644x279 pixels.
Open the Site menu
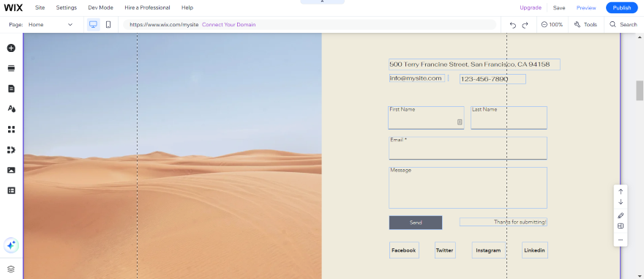pos(40,8)
